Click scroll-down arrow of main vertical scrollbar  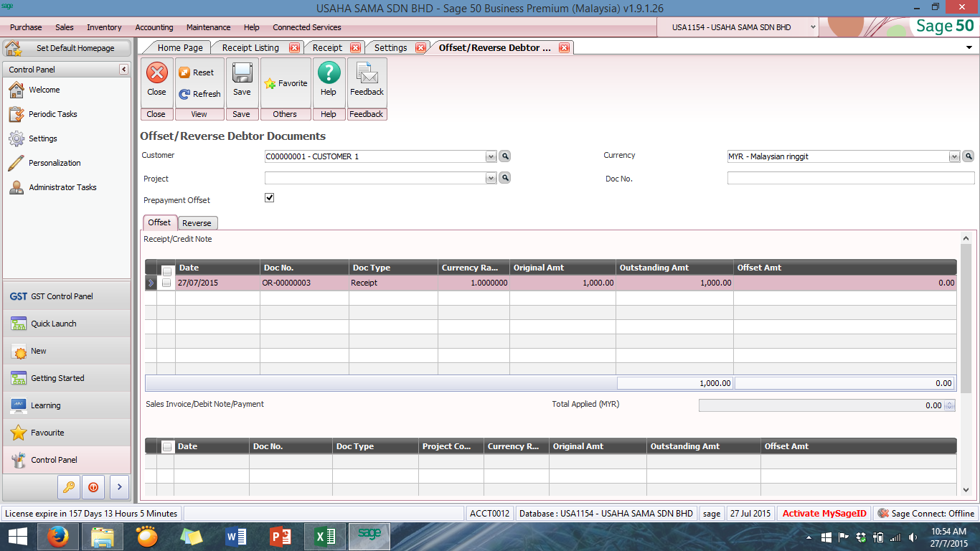[966, 490]
